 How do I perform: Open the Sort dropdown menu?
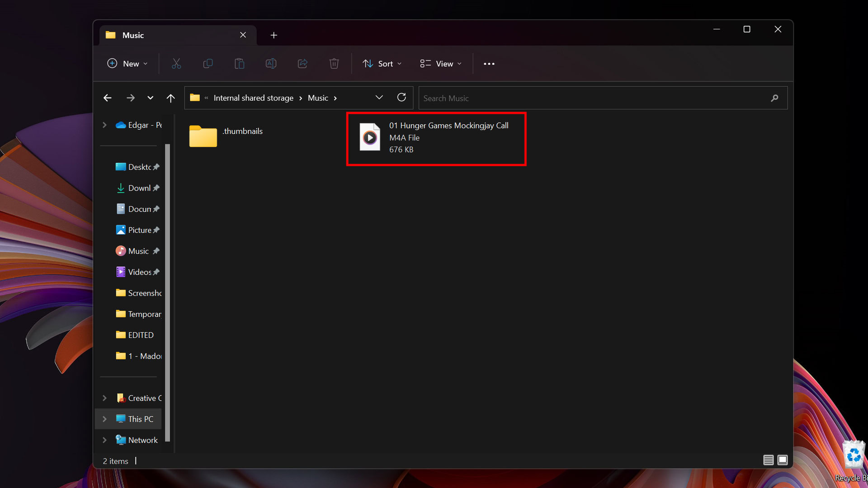pos(382,64)
